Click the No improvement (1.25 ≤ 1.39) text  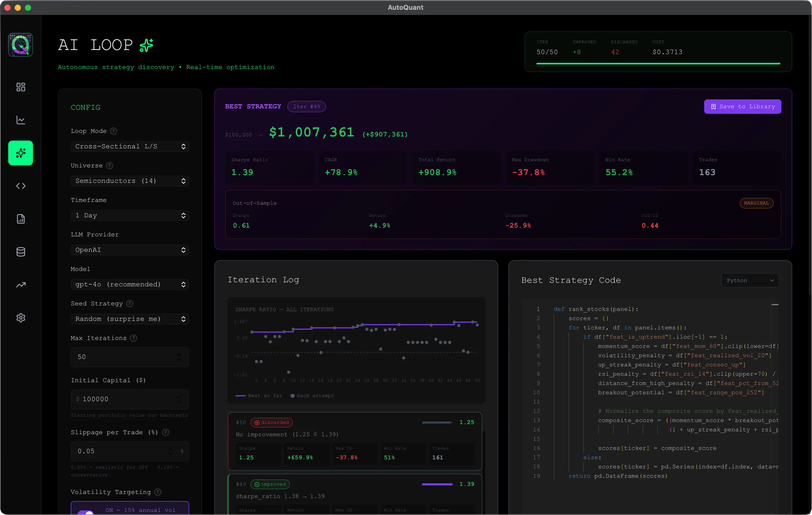[287, 435]
